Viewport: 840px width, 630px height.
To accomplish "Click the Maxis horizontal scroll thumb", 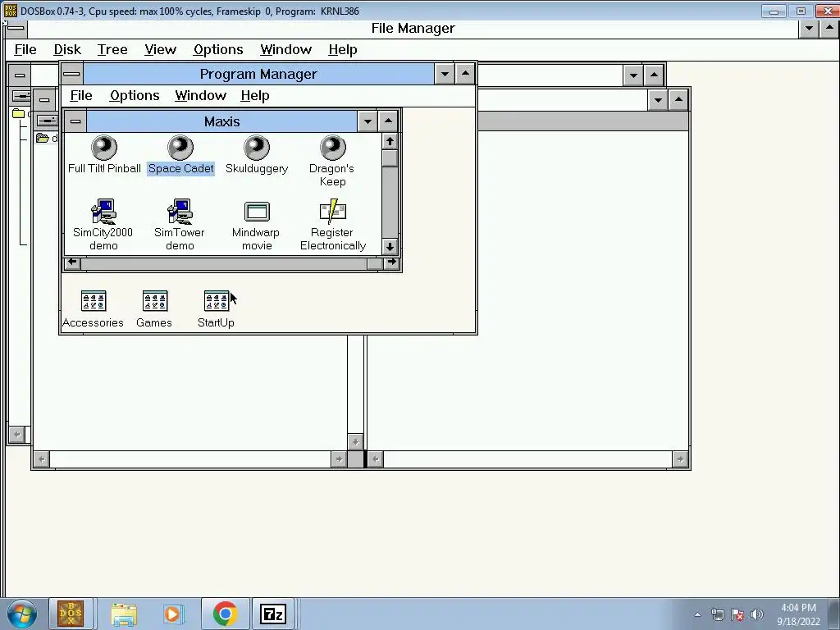I will coord(374,263).
